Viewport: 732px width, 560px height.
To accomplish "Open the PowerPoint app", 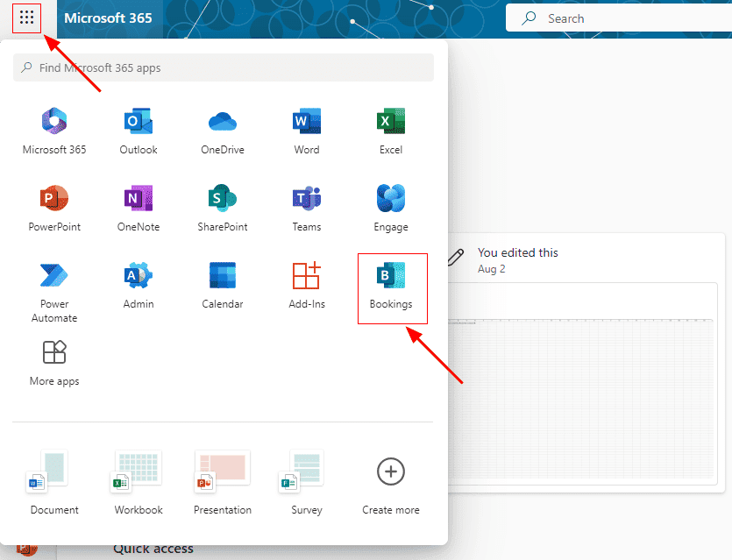I will click(x=54, y=209).
